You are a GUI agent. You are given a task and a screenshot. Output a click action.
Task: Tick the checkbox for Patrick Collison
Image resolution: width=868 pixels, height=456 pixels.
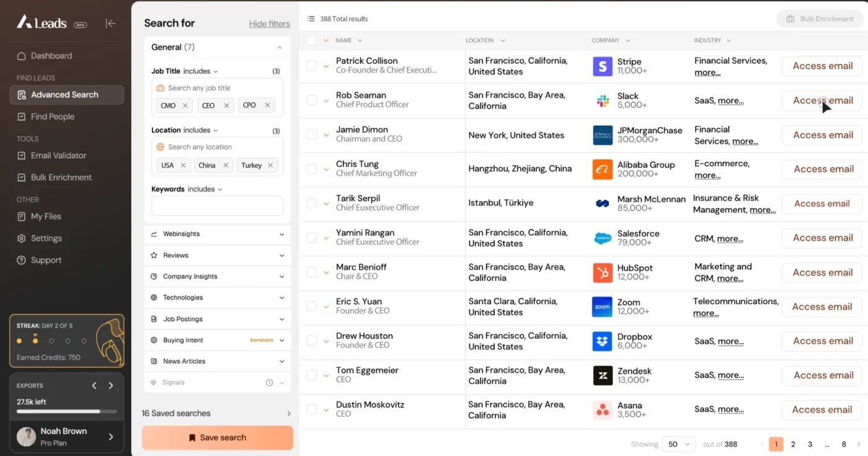311,66
